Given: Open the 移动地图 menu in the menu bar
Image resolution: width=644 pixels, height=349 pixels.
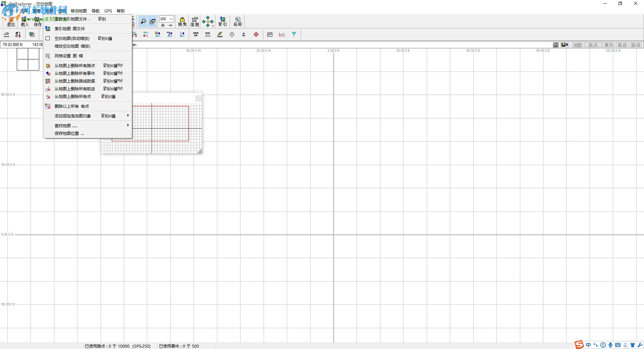Looking at the screenshot, I should point(78,11).
